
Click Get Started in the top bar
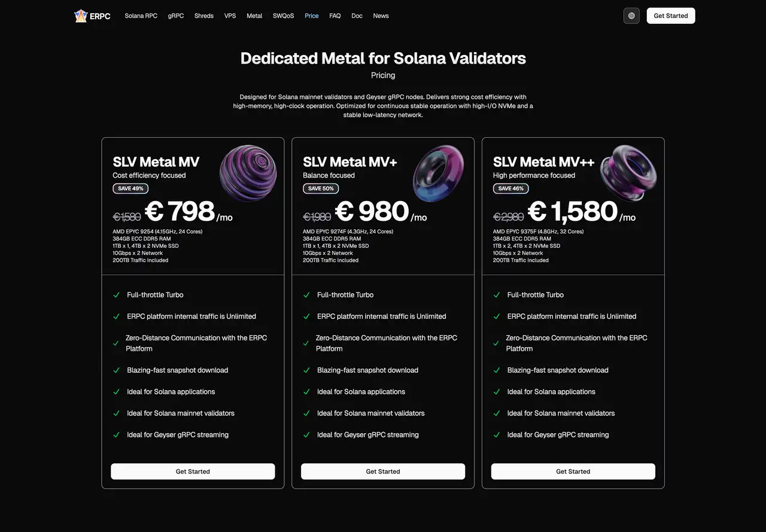[x=670, y=16]
